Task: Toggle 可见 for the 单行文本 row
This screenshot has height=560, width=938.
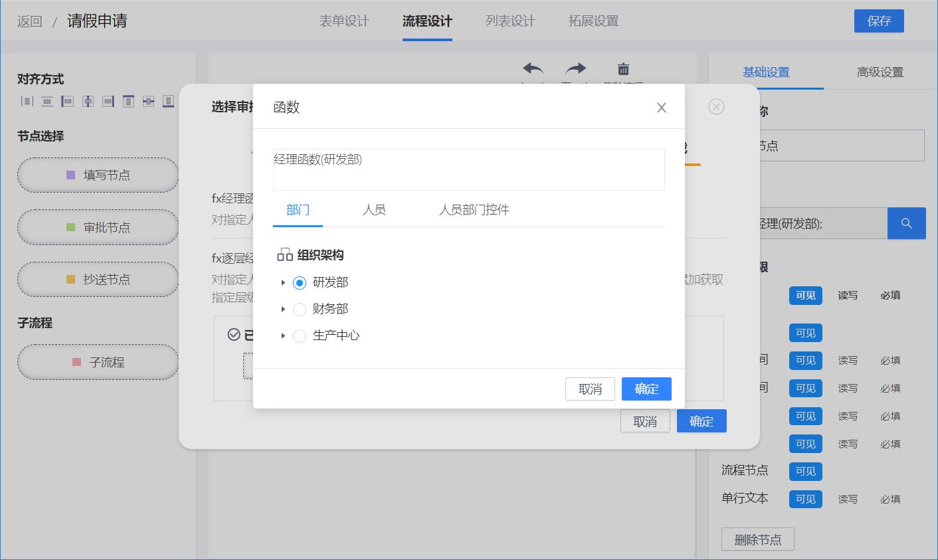Action: coord(806,499)
